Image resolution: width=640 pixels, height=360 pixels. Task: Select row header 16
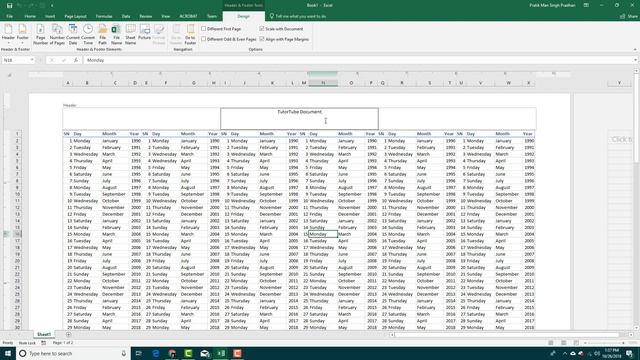[x=17, y=234]
